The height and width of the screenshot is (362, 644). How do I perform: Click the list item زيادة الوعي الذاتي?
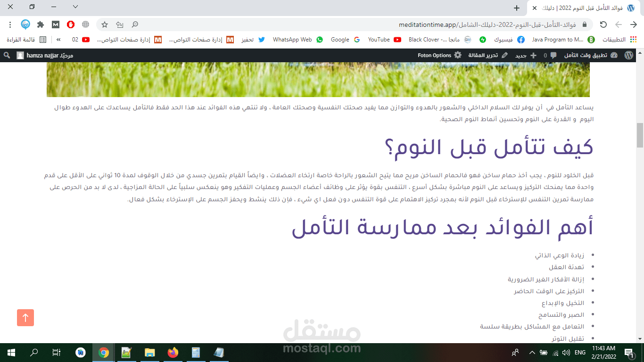click(559, 255)
